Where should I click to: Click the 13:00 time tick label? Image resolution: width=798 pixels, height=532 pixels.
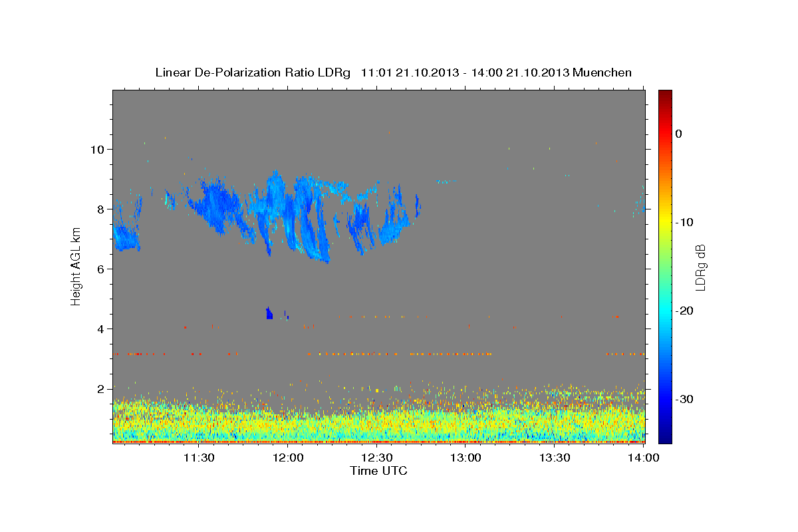pyautogui.click(x=466, y=458)
